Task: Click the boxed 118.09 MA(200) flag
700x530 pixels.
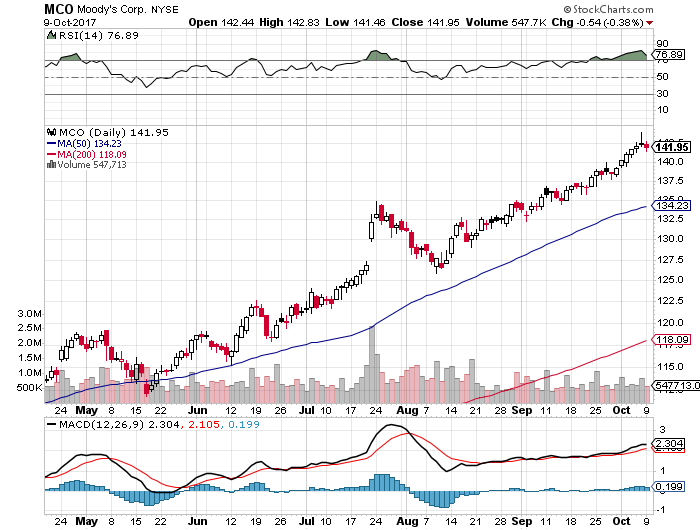Action: 672,340
